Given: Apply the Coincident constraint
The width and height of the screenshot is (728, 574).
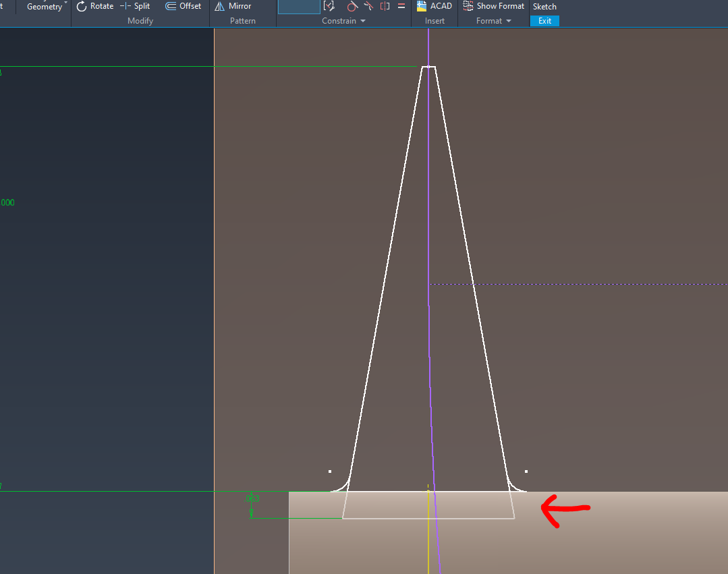Looking at the screenshot, I should coord(330,6).
